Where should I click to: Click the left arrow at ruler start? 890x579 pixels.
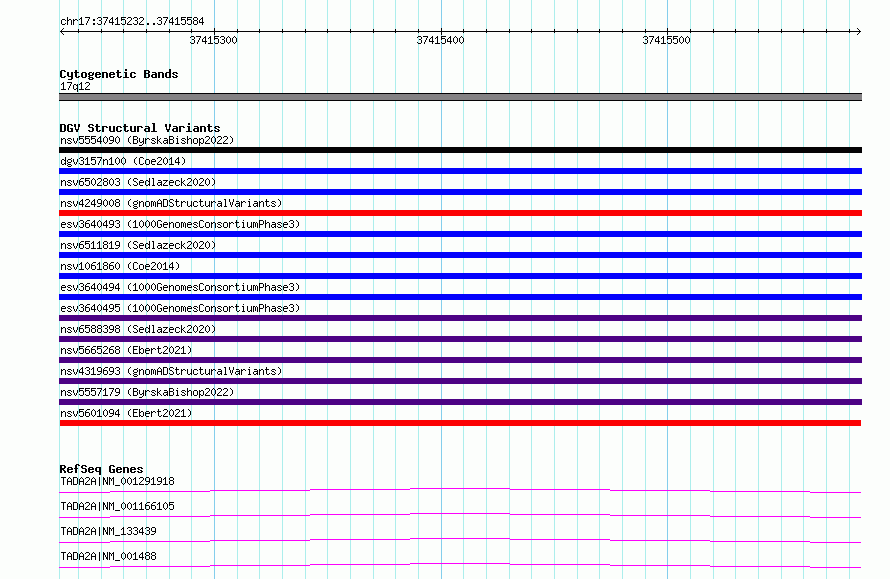pos(62,32)
